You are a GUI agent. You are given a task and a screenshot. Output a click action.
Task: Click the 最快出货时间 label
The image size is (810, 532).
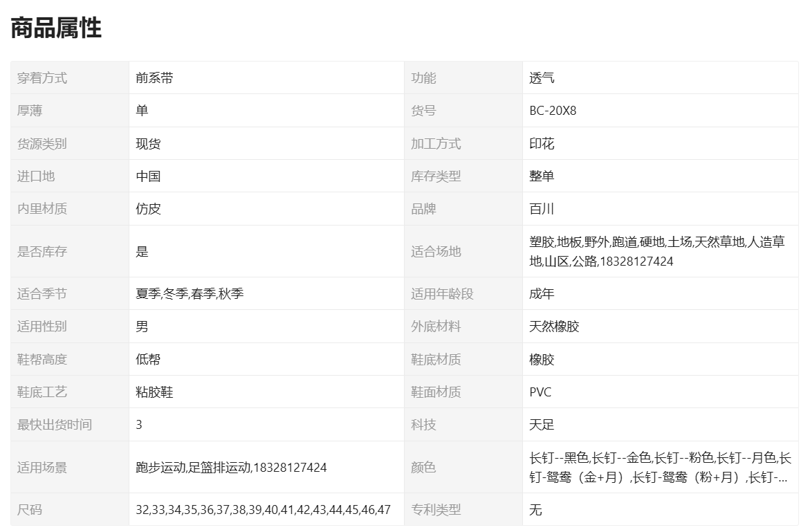(x=55, y=425)
